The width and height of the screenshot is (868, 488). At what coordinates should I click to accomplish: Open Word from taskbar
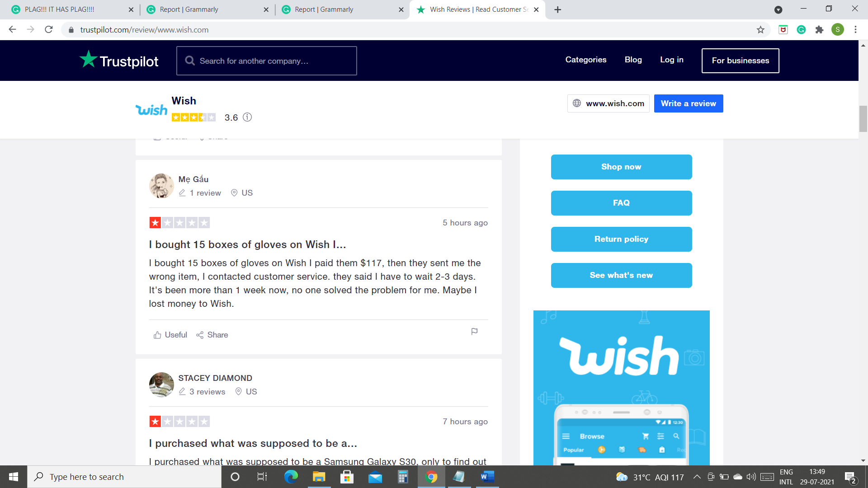(x=487, y=477)
